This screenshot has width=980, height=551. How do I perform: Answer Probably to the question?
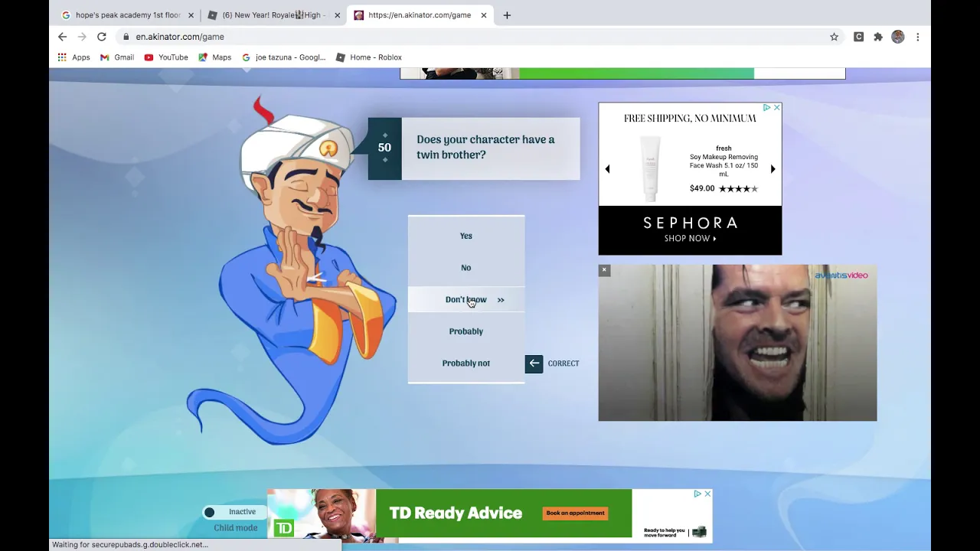click(466, 331)
